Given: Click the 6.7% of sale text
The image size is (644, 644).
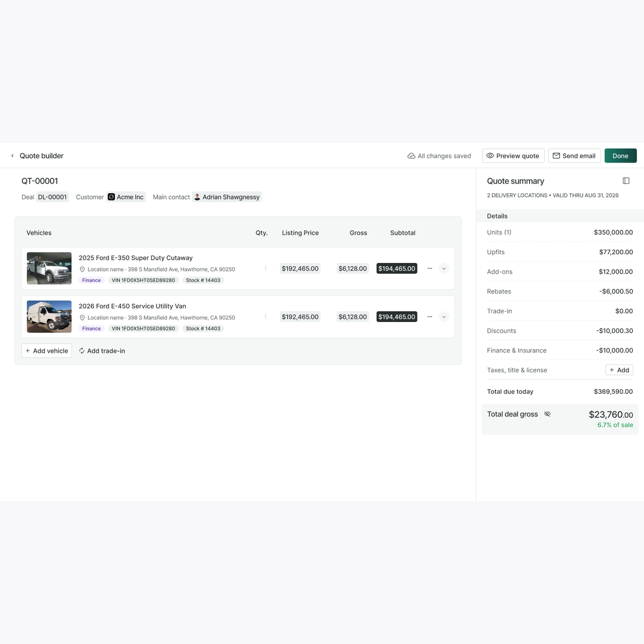Looking at the screenshot, I should click(615, 425).
